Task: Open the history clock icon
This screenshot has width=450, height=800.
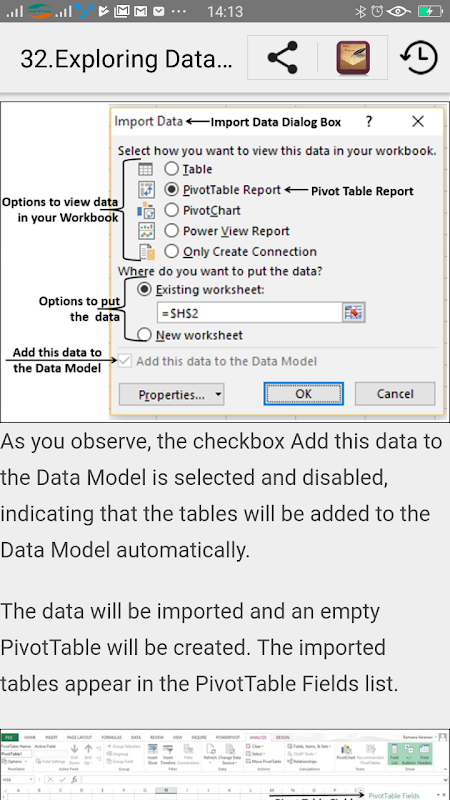Action: (x=418, y=58)
